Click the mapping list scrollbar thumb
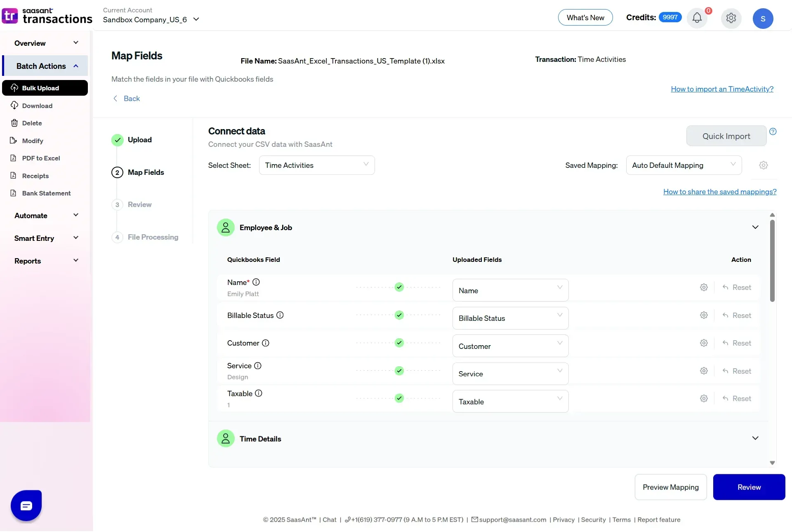Image resolution: width=792 pixels, height=532 pixels. (772, 261)
